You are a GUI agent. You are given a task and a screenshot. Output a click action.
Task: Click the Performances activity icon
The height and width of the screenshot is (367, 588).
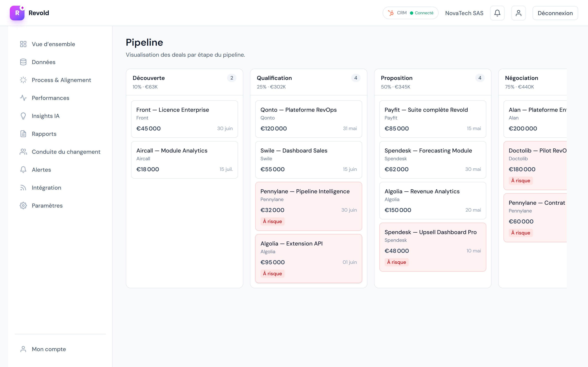pos(23,98)
